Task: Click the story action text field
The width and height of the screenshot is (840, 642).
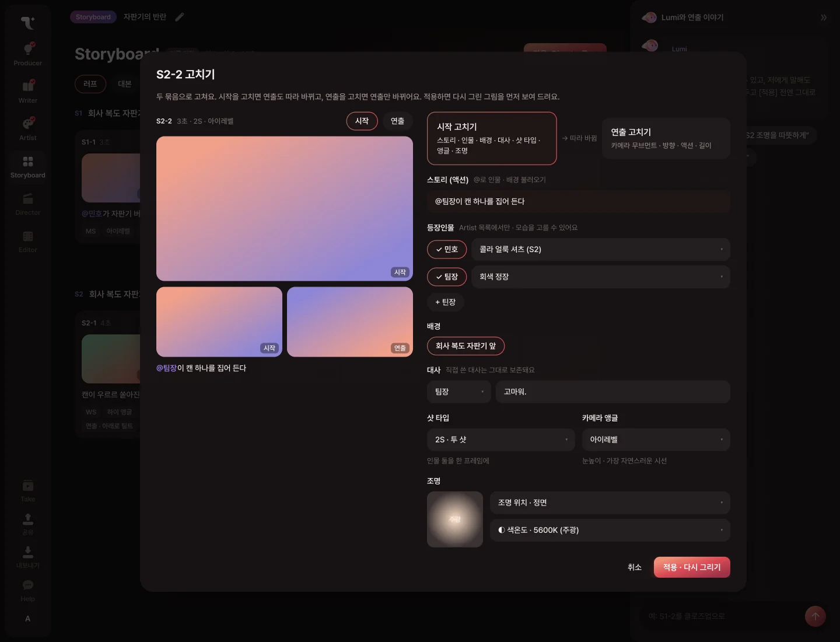Action: pos(579,201)
